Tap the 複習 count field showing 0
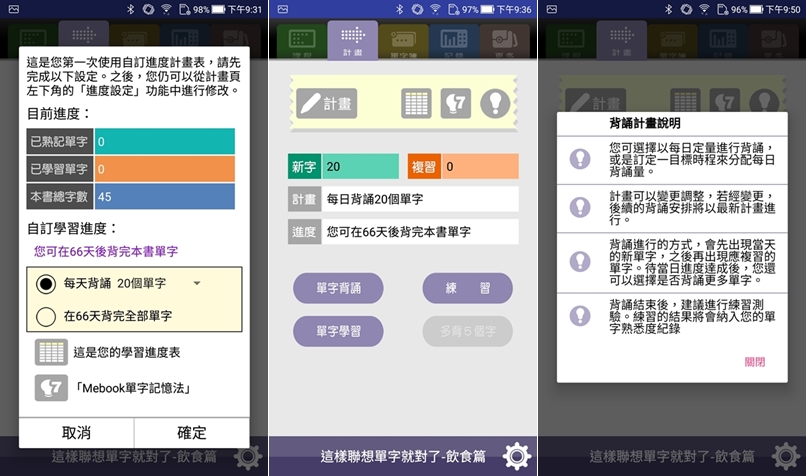Image resolution: width=806 pixels, height=476 pixels. (480, 167)
